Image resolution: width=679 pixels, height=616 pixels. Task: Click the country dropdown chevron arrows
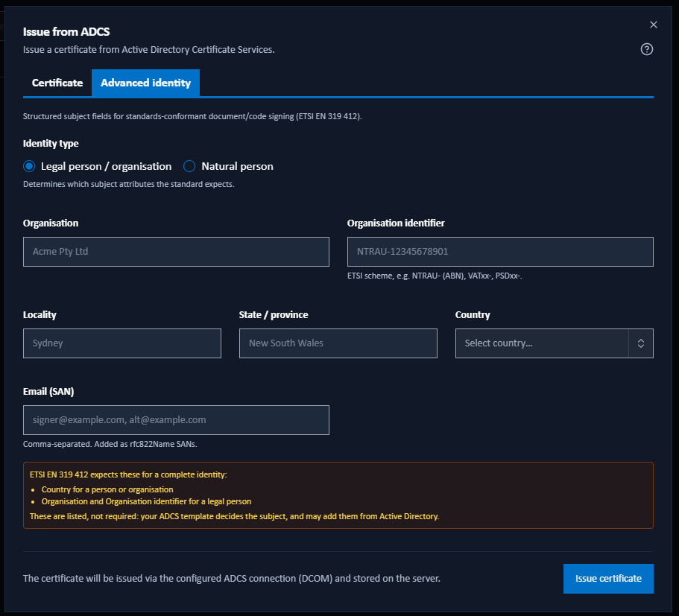coord(641,343)
